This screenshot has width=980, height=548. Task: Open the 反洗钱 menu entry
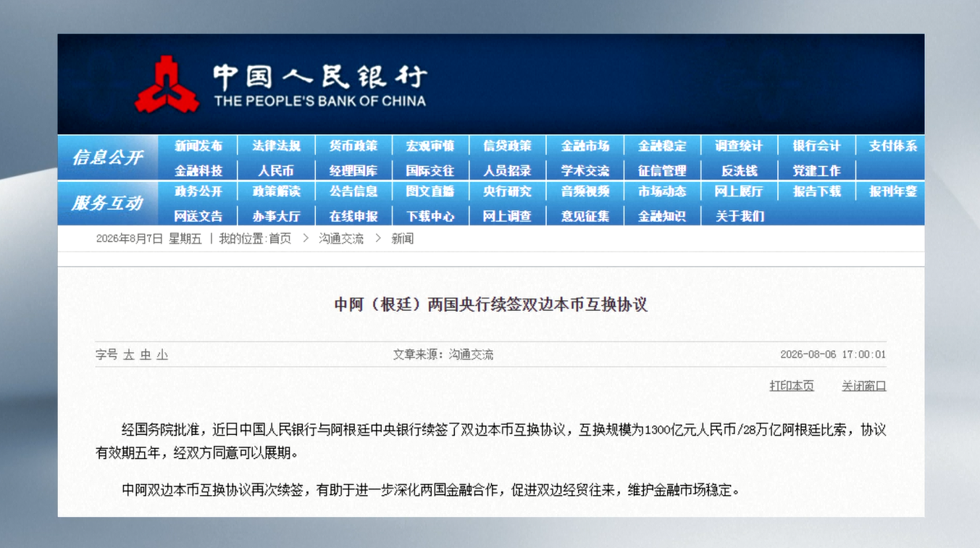point(740,171)
